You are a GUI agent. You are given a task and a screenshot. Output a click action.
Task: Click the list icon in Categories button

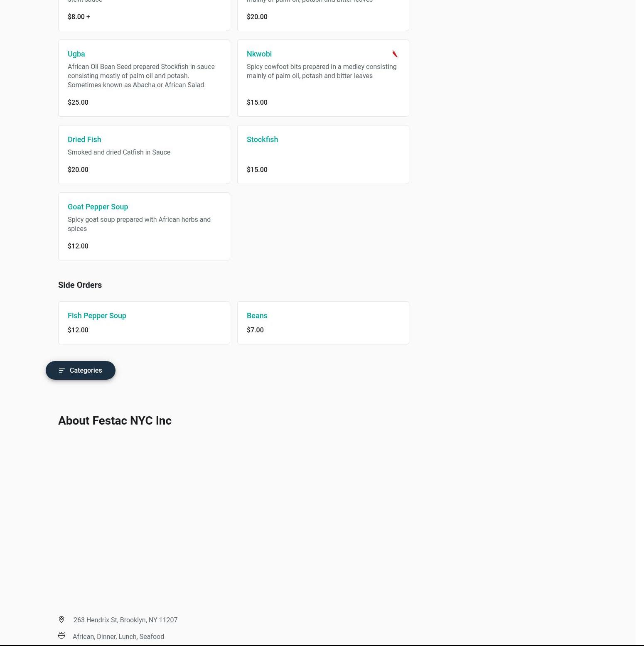click(62, 371)
